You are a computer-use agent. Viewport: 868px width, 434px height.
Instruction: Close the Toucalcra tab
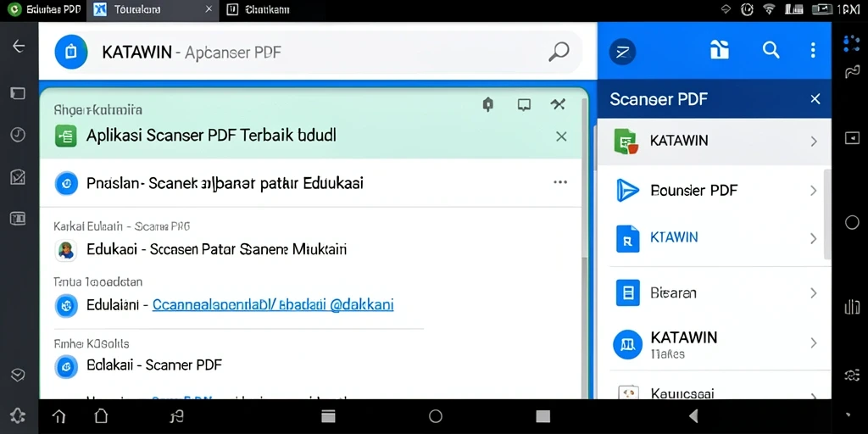209,9
